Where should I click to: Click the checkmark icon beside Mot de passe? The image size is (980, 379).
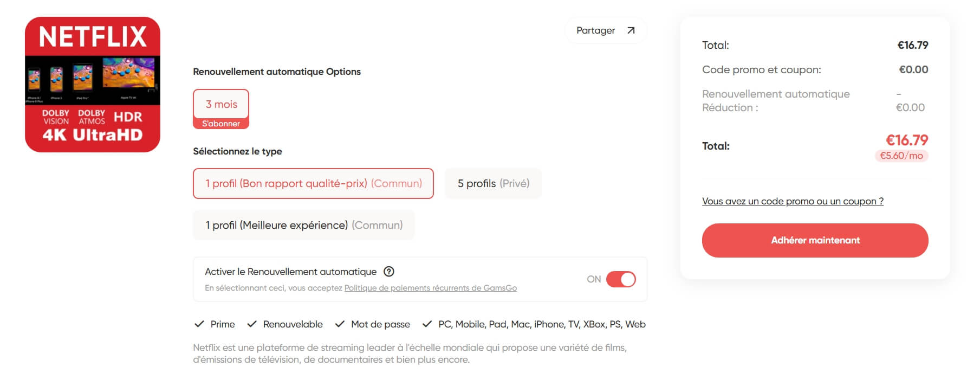click(340, 324)
